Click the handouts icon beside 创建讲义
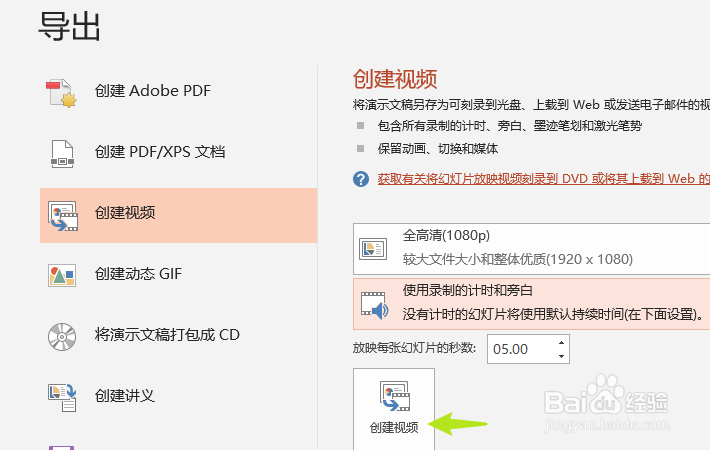The height and width of the screenshot is (450, 710). (x=62, y=397)
